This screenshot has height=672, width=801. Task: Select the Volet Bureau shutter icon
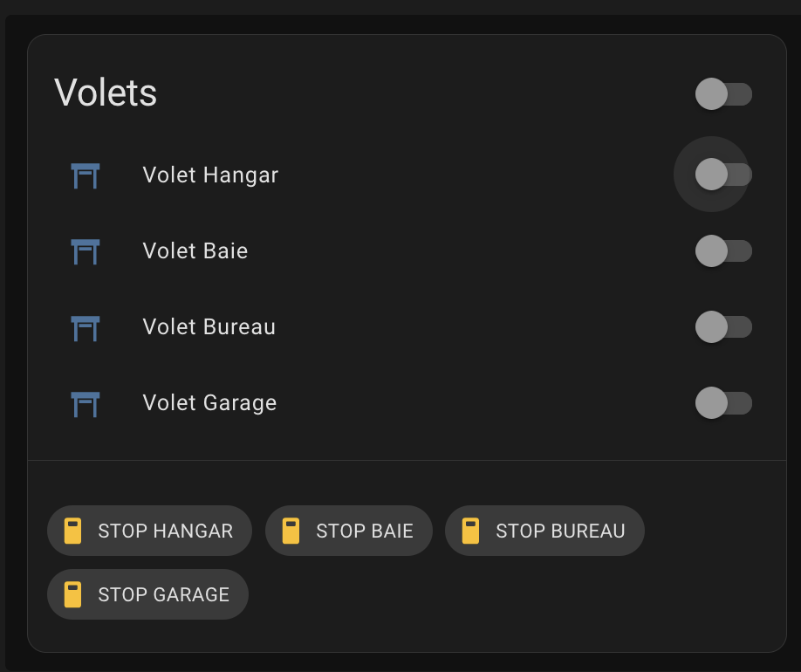[x=86, y=328]
